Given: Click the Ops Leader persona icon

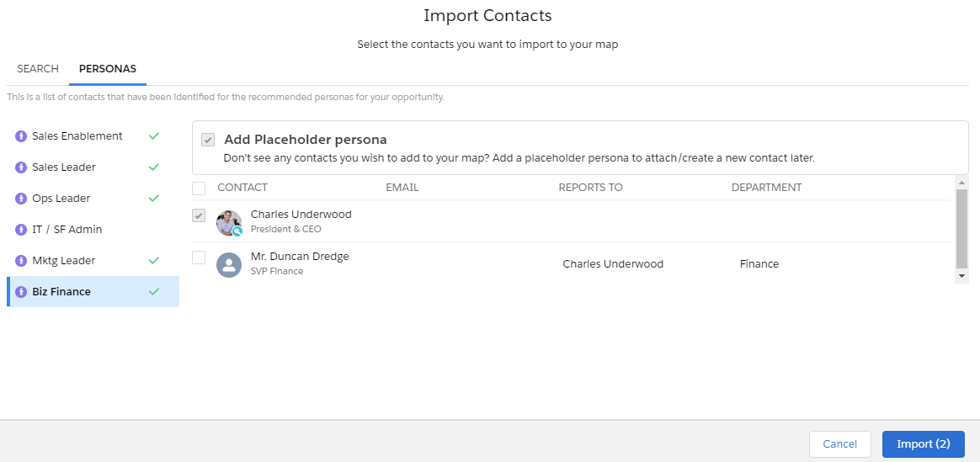Looking at the screenshot, I should point(20,199).
